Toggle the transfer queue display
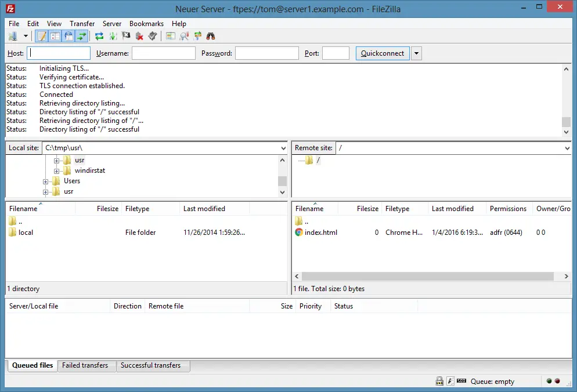This screenshot has height=392, width=577. (x=82, y=36)
